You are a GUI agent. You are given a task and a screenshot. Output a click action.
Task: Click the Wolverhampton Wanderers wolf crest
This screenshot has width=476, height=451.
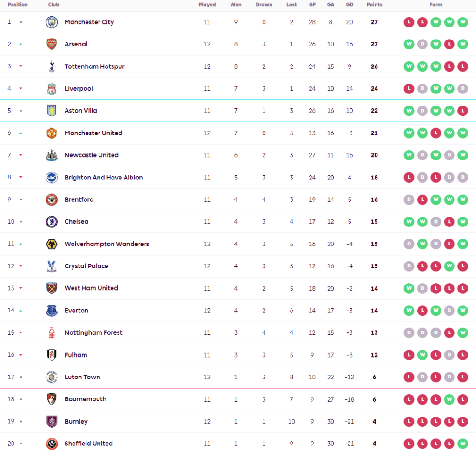click(52, 244)
